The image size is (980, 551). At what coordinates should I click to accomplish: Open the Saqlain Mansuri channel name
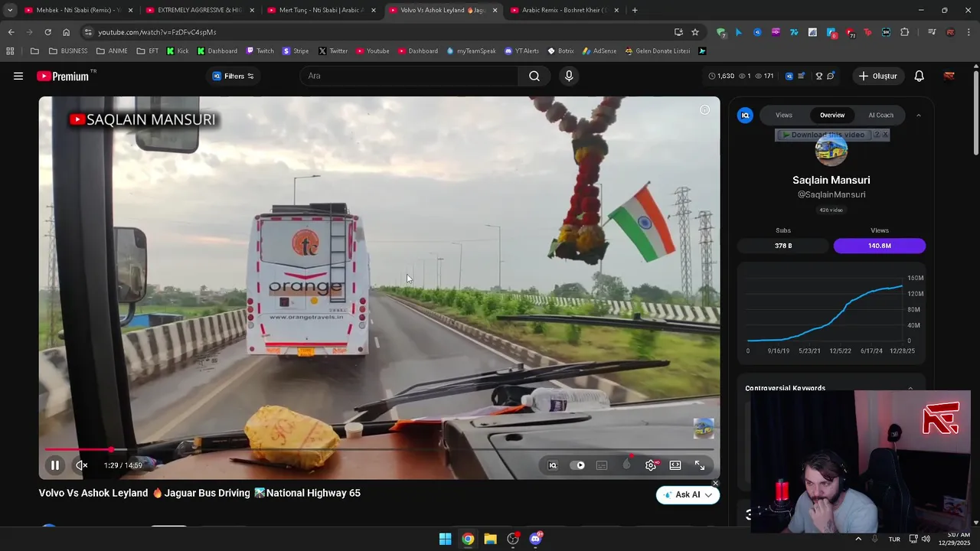coord(831,180)
